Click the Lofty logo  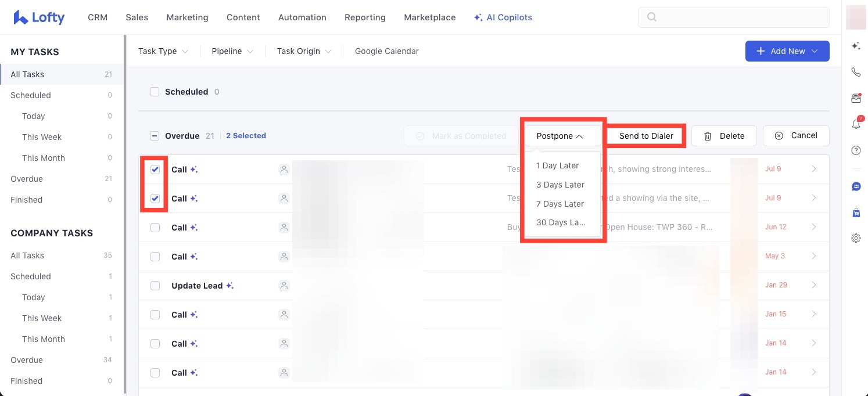pos(39,17)
